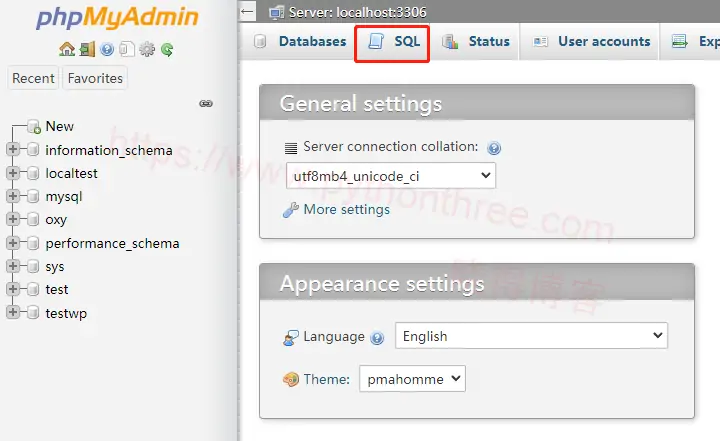Screen dimensions: 720x441
Task: Click the Recent tables button
Action: (34, 78)
